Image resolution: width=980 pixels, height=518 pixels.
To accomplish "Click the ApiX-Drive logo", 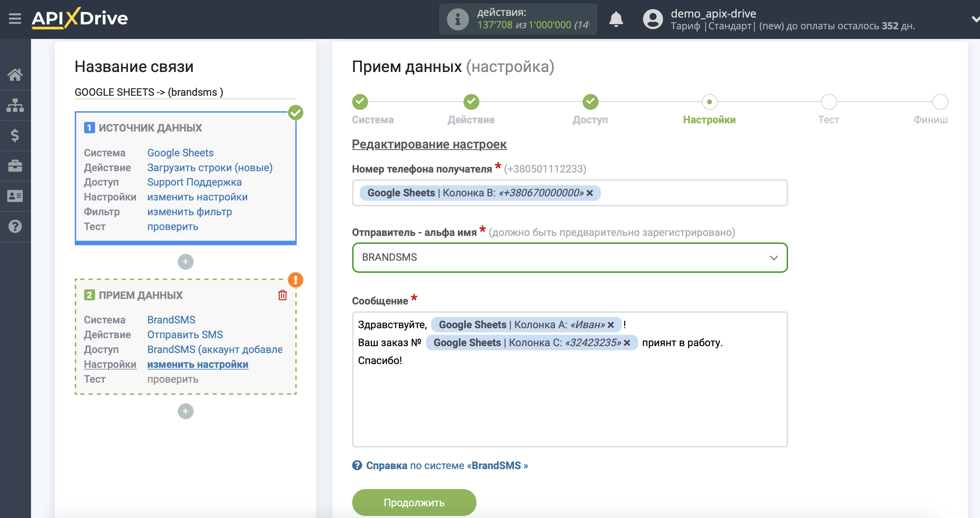I will (80, 18).
